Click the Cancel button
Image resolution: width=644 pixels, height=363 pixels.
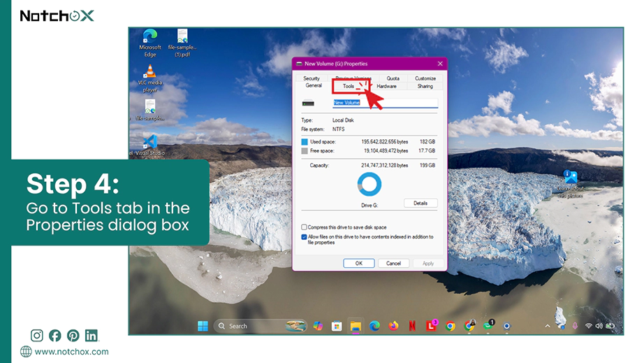393,263
